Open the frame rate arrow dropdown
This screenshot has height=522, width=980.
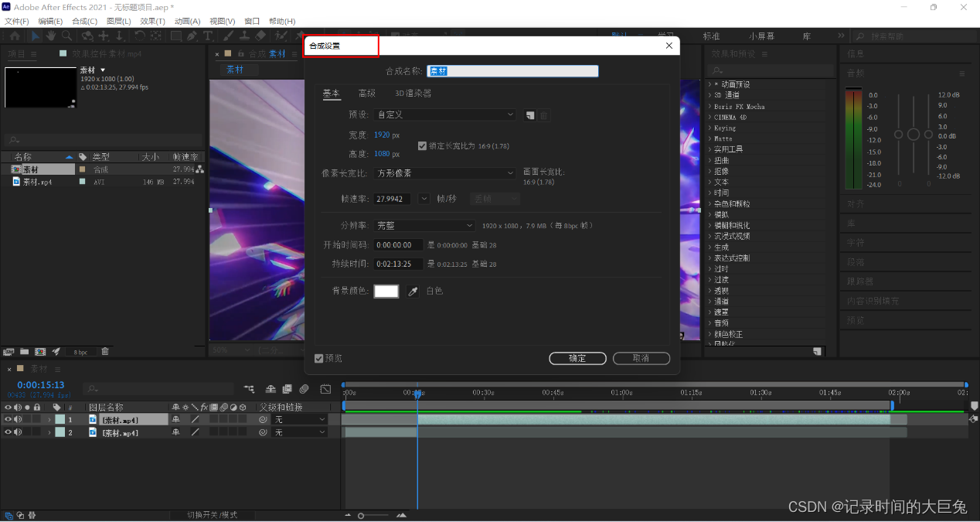coord(424,199)
